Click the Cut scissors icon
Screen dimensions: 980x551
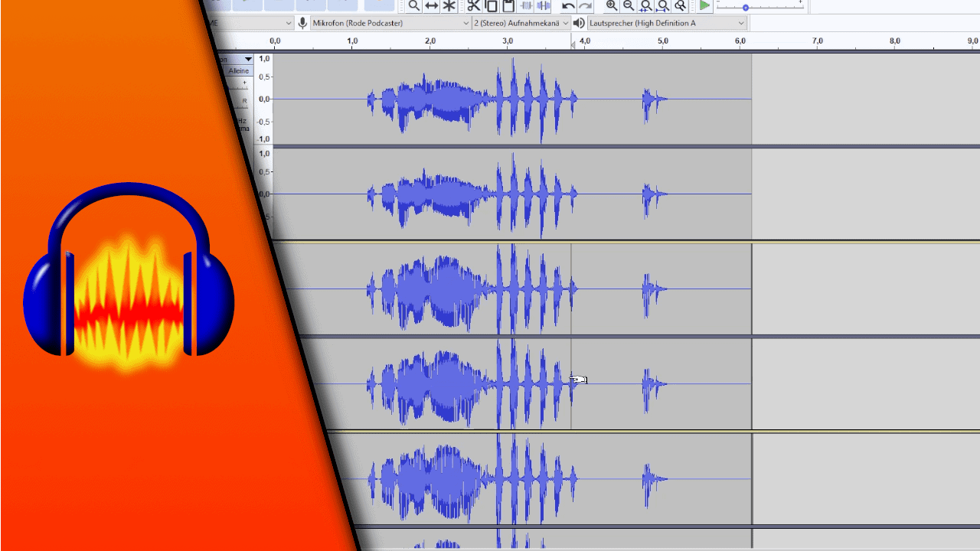pyautogui.click(x=473, y=5)
